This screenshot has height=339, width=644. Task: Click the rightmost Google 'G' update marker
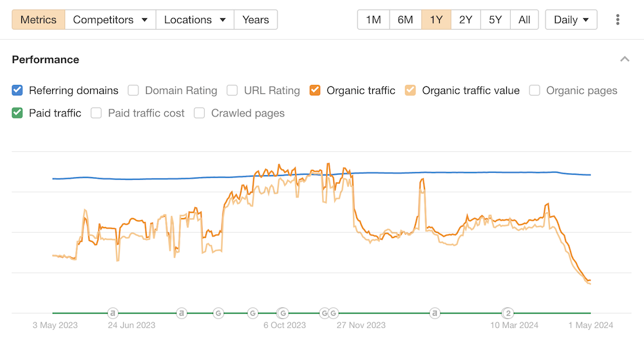[334, 313]
